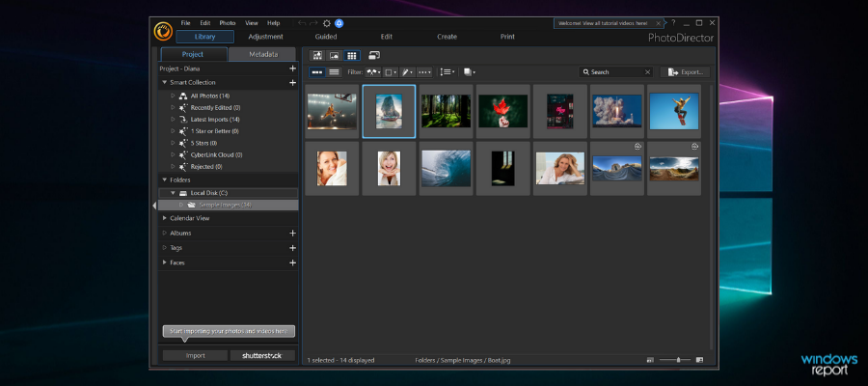The image size is (868, 386).
Task: Open the Metadata tab
Action: (263, 54)
